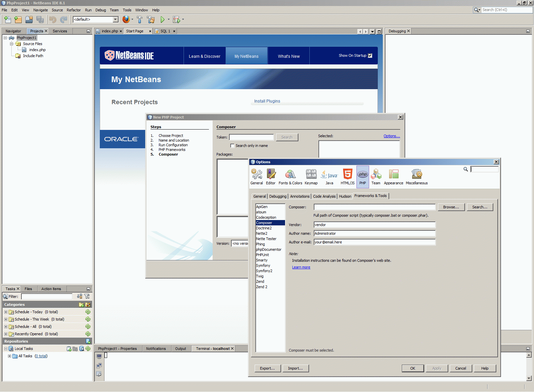Select Symfony2 in the frameworks list
The height and width of the screenshot is (392, 534).
[x=270, y=271]
